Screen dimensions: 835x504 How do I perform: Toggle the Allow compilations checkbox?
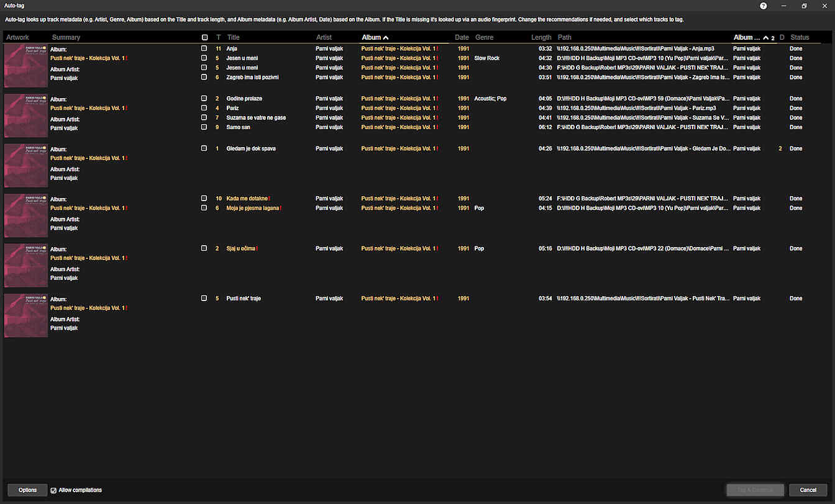(x=53, y=490)
